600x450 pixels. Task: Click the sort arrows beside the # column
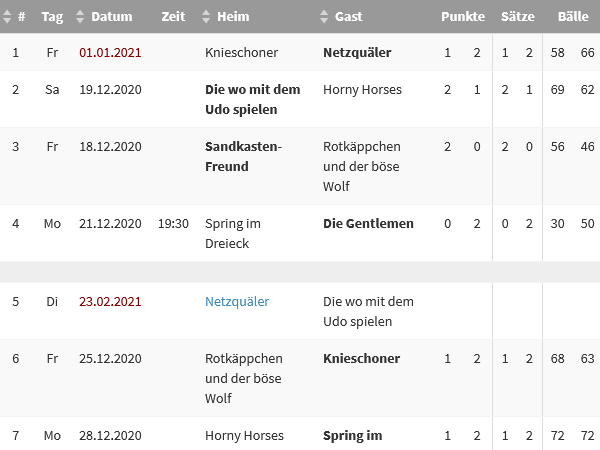7,17
